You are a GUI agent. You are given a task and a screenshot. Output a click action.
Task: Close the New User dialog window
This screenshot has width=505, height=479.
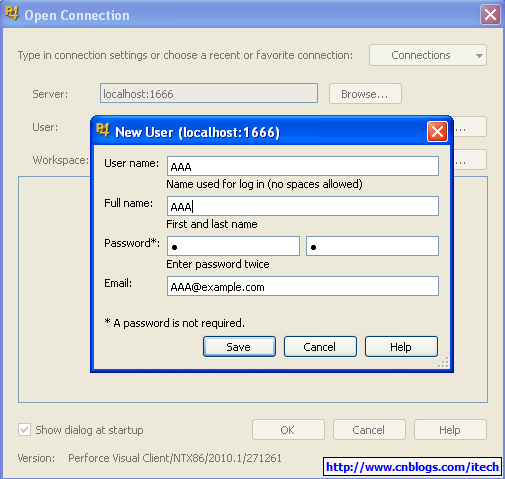[437, 132]
